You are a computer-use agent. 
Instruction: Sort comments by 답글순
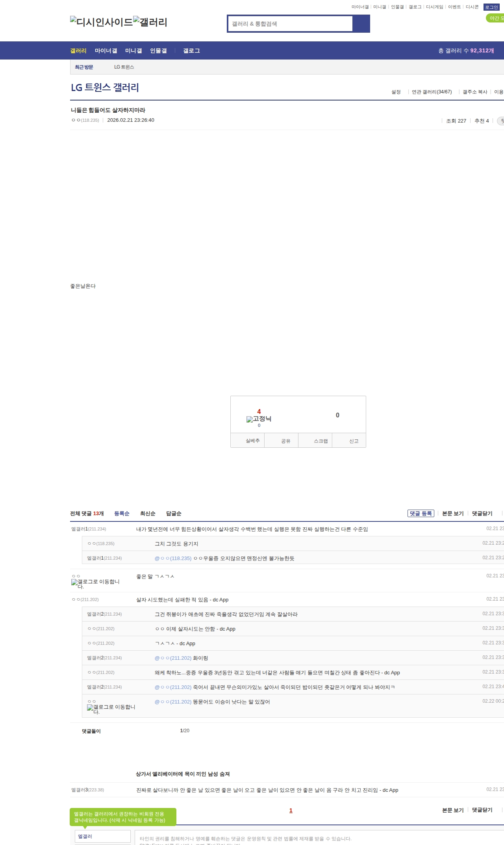point(174,514)
